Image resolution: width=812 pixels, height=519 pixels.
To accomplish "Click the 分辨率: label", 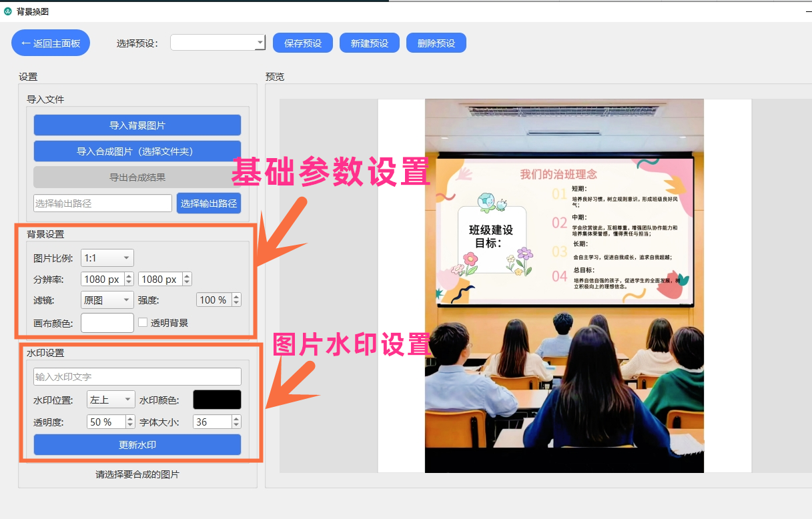I will click(x=49, y=280).
